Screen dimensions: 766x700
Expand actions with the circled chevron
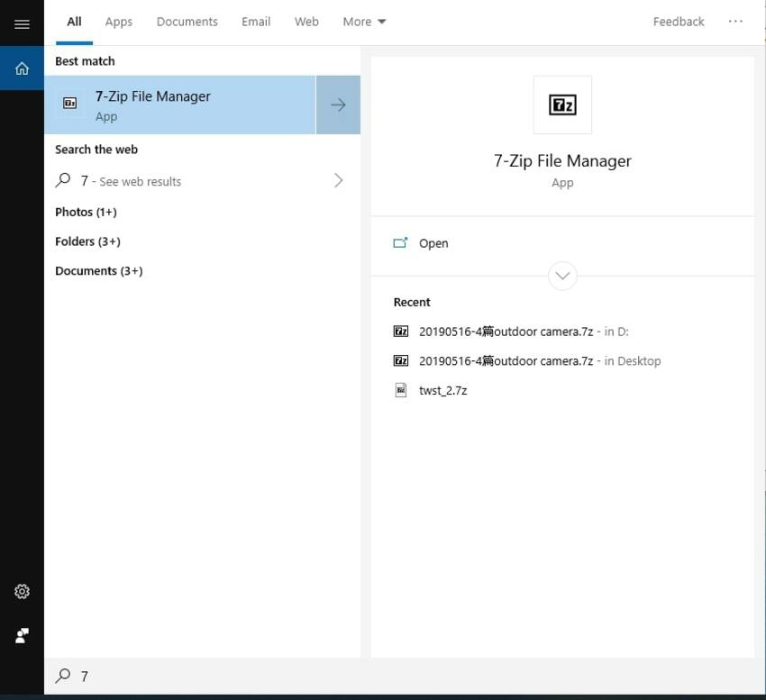562,276
